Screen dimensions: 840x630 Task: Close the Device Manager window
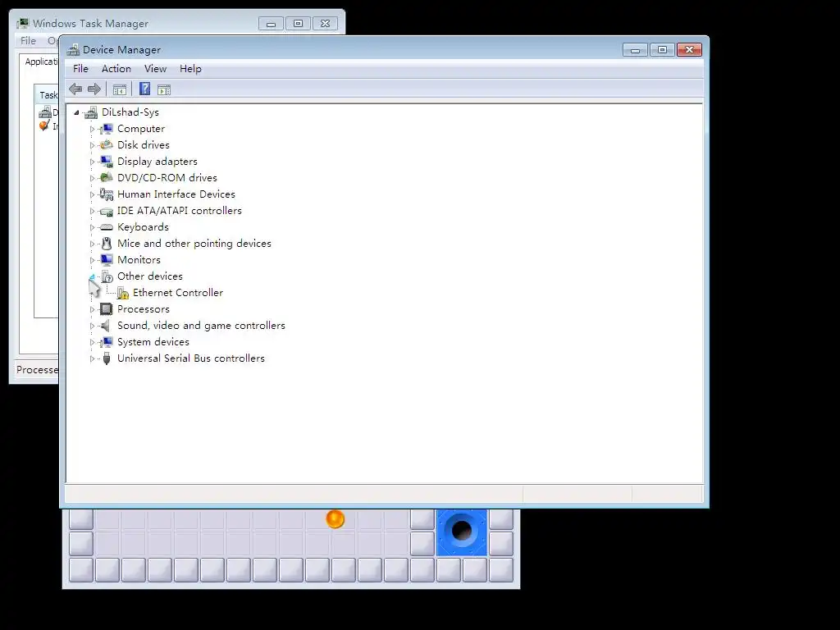[689, 50]
